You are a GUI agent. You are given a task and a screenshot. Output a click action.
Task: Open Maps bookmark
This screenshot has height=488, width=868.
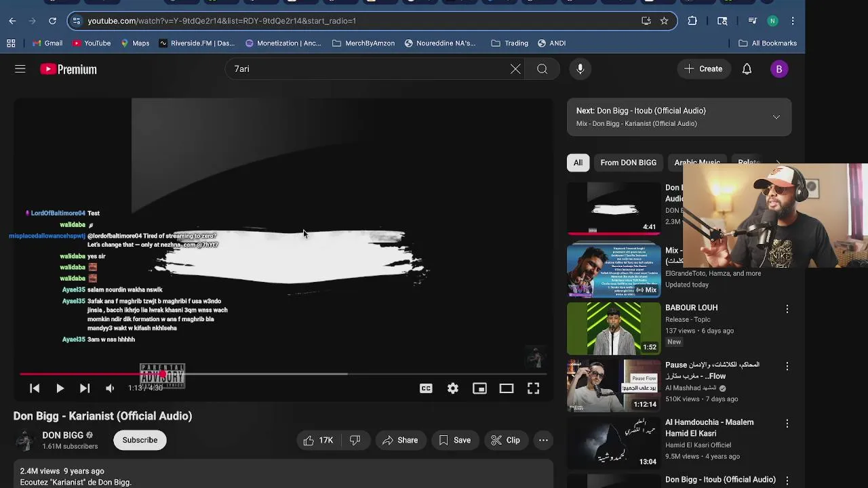coord(134,43)
